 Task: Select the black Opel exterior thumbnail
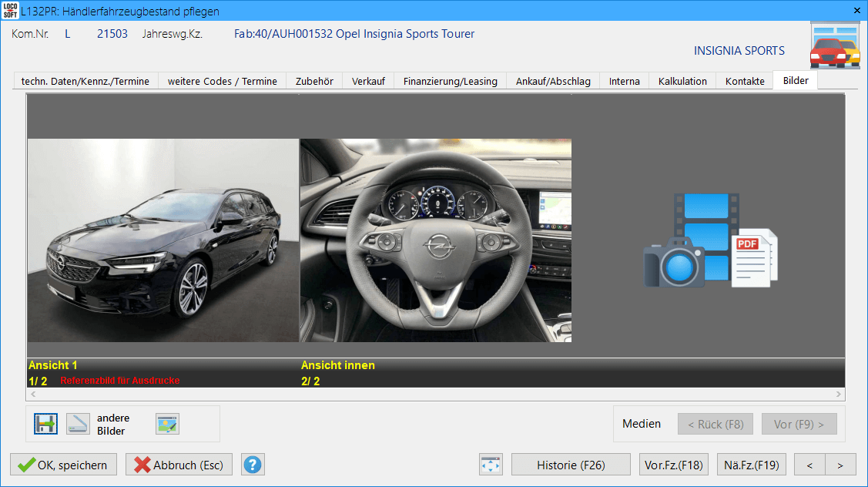click(163, 240)
